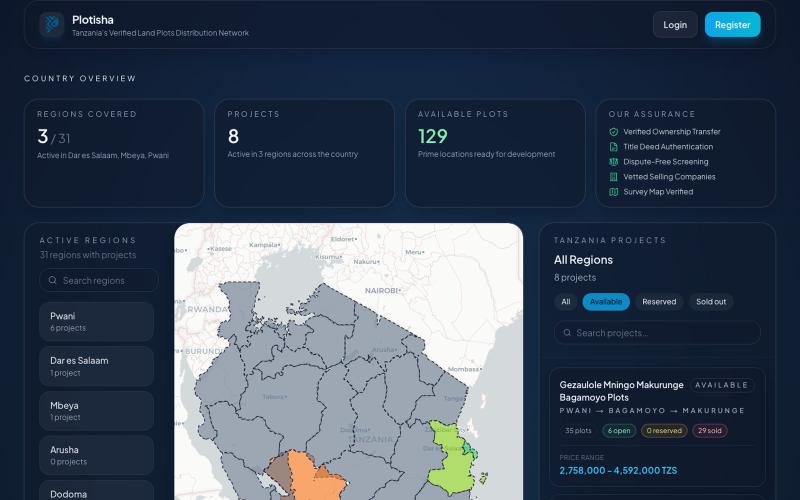The height and width of the screenshot is (500, 800).
Task: Choose the Mbeya region card
Action: coord(96,411)
